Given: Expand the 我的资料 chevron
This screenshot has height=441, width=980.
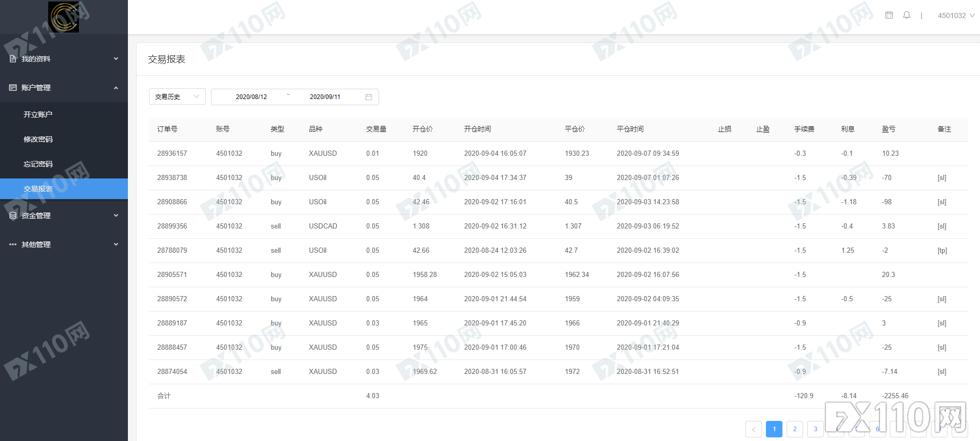Looking at the screenshot, I should click(116, 59).
